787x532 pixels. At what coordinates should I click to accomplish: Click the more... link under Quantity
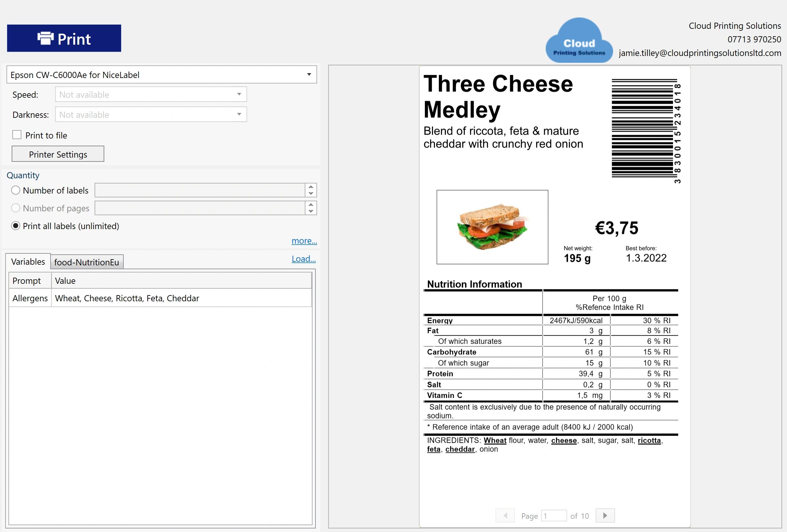(x=304, y=241)
